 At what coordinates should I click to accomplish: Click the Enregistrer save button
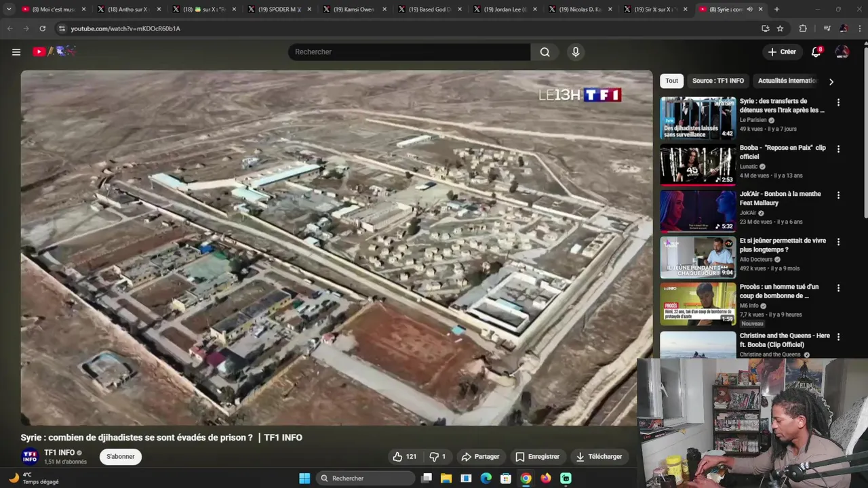537,457
